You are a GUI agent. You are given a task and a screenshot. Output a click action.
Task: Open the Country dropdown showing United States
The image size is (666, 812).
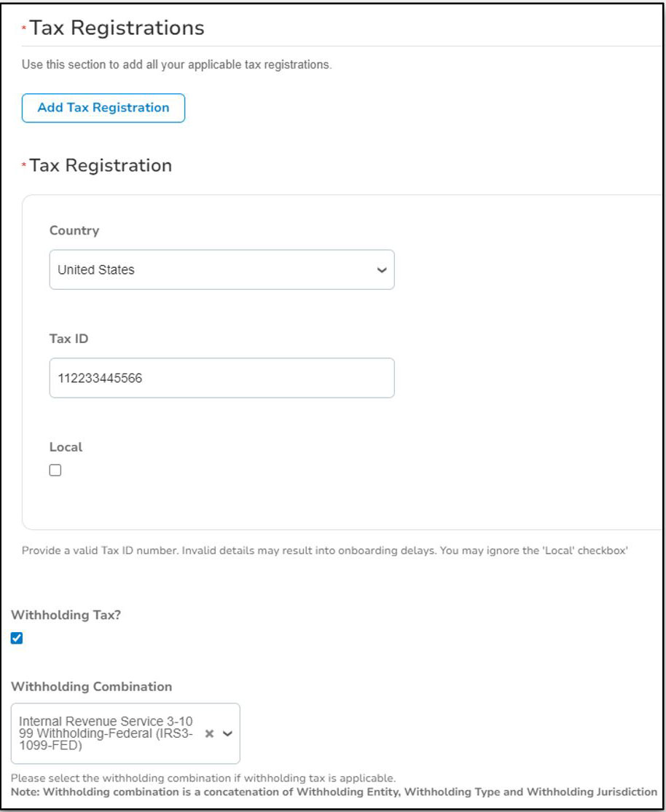[211, 269]
